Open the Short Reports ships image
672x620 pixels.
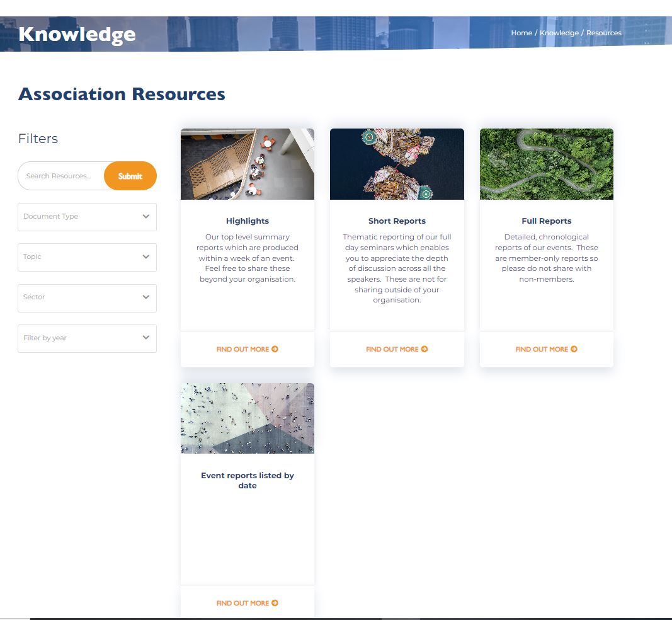(397, 164)
